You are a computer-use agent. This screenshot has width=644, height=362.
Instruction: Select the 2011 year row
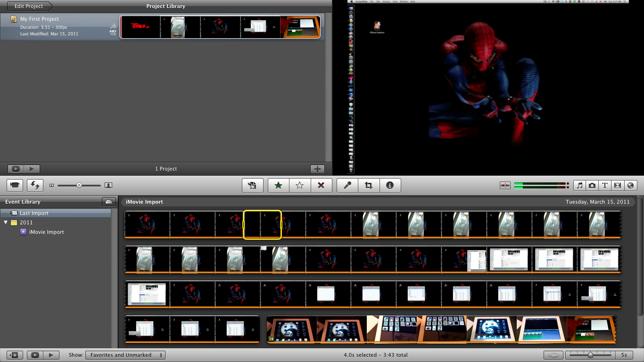click(x=55, y=222)
